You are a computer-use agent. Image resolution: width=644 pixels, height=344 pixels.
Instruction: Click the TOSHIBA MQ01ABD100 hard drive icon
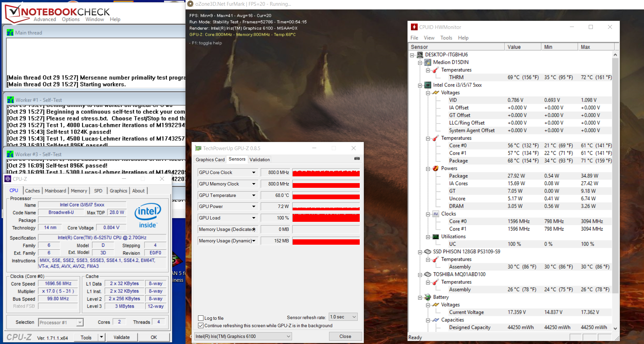click(428, 274)
